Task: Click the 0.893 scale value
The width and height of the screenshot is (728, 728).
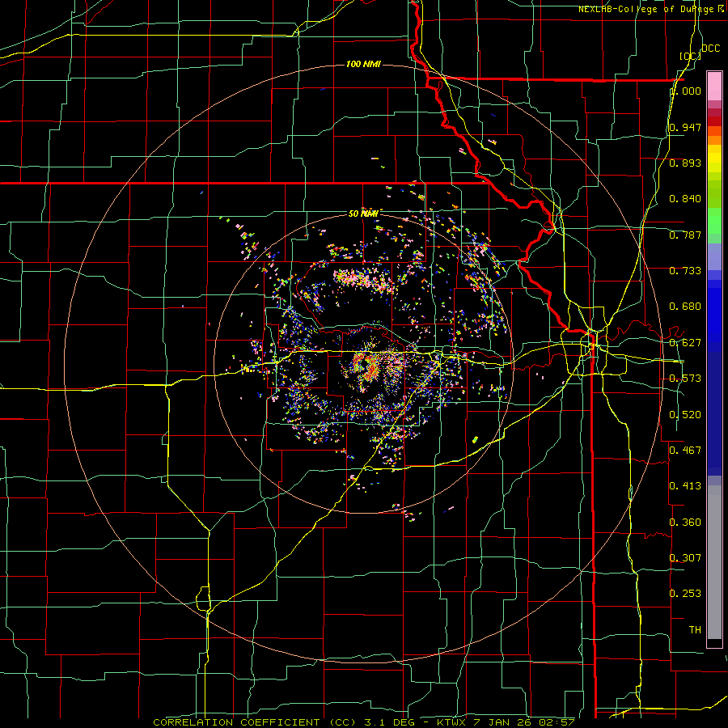Action: coord(685,163)
